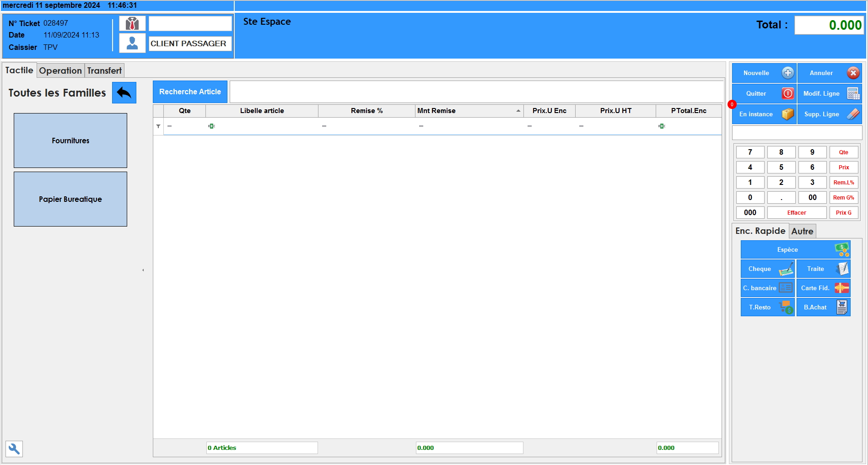This screenshot has width=868, height=465.
Task: Click the PTotal.Enc filter operator icon
Action: click(x=662, y=126)
